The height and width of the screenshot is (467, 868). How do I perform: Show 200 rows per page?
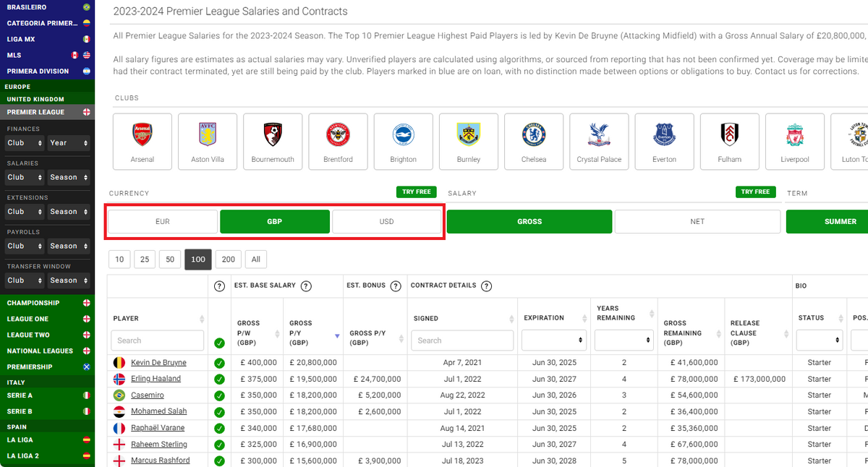(x=229, y=260)
